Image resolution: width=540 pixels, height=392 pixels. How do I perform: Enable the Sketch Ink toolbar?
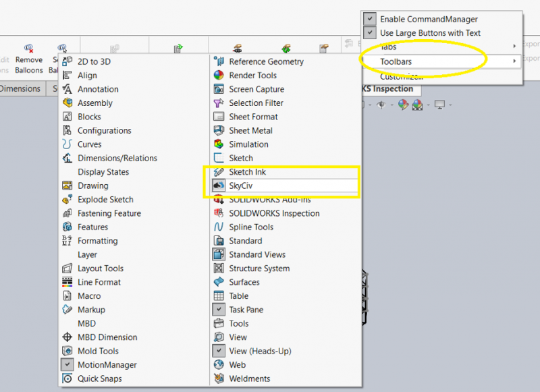pyautogui.click(x=246, y=171)
